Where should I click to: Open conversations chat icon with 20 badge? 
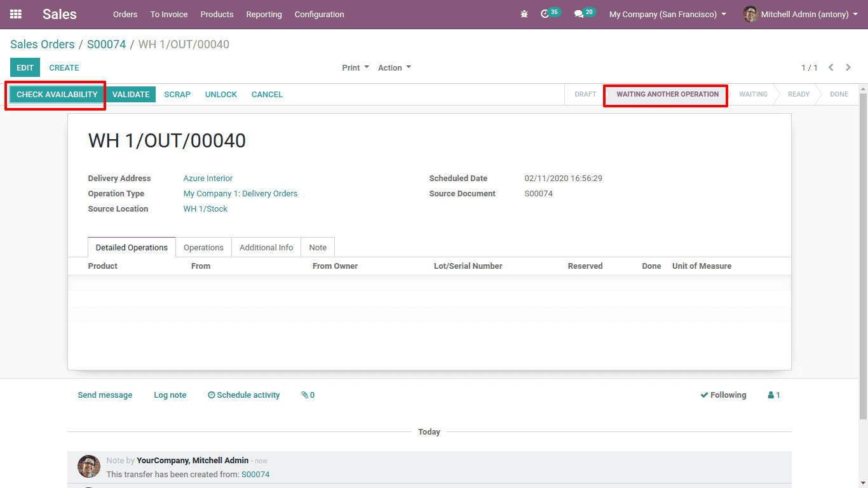[x=585, y=13]
